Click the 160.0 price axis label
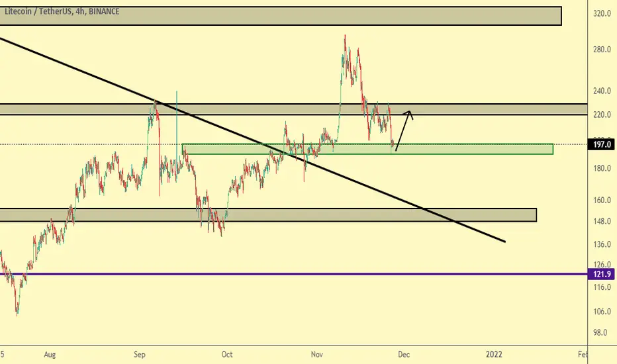 pos(602,201)
